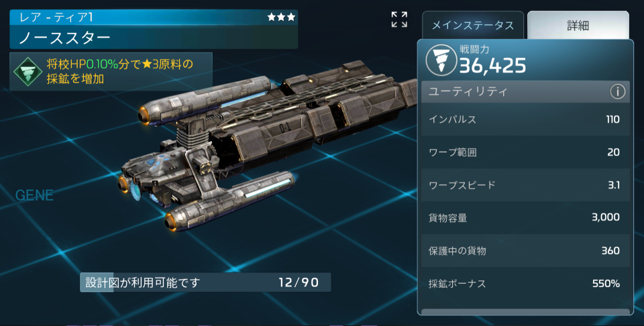Select the ワープ範囲 stat row

point(525,152)
